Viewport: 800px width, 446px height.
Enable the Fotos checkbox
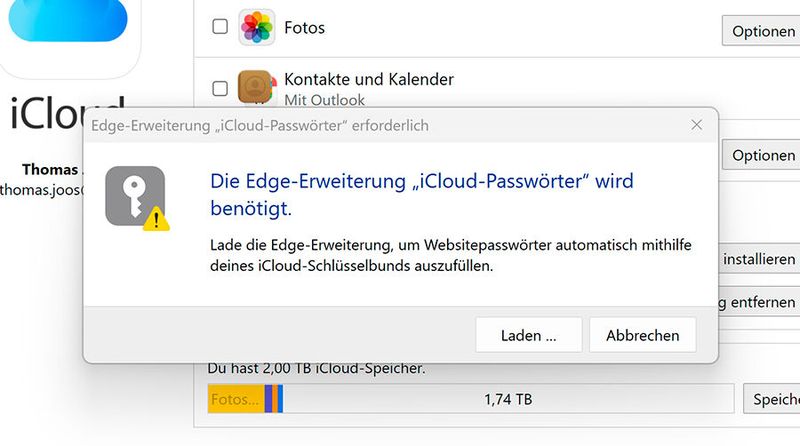point(220,27)
